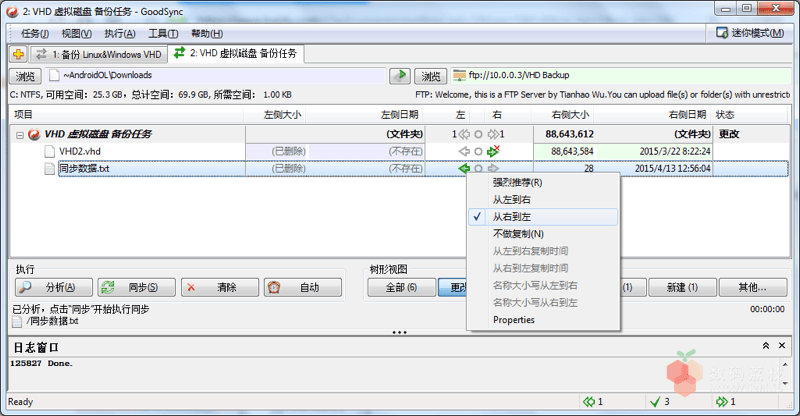The width and height of the screenshot is (800, 416).
Task: Click the 分析(A) analyze button
Action: 54,287
